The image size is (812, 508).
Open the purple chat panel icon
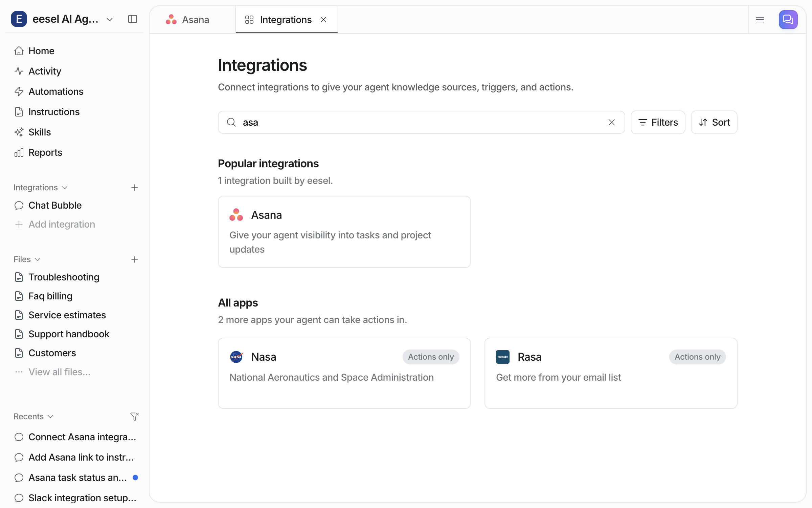[788, 20]
